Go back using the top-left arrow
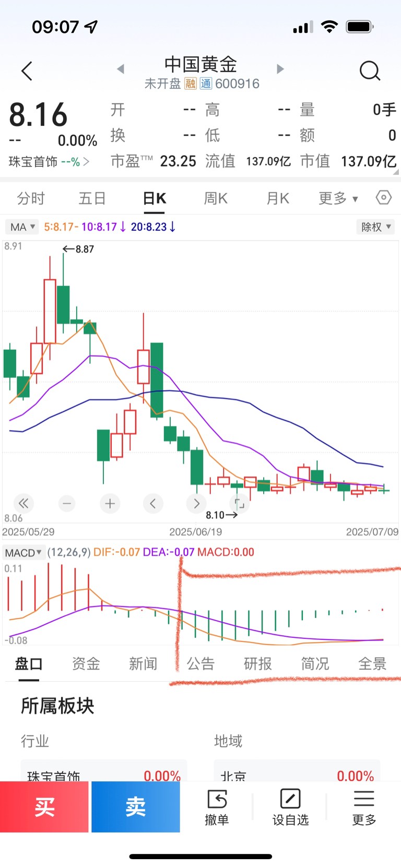 [27, 71]
